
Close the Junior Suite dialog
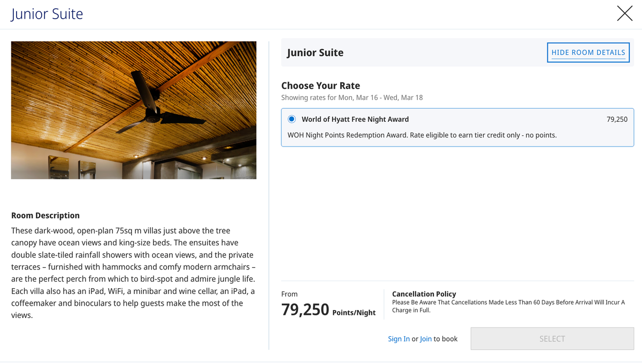coord(624,14)
